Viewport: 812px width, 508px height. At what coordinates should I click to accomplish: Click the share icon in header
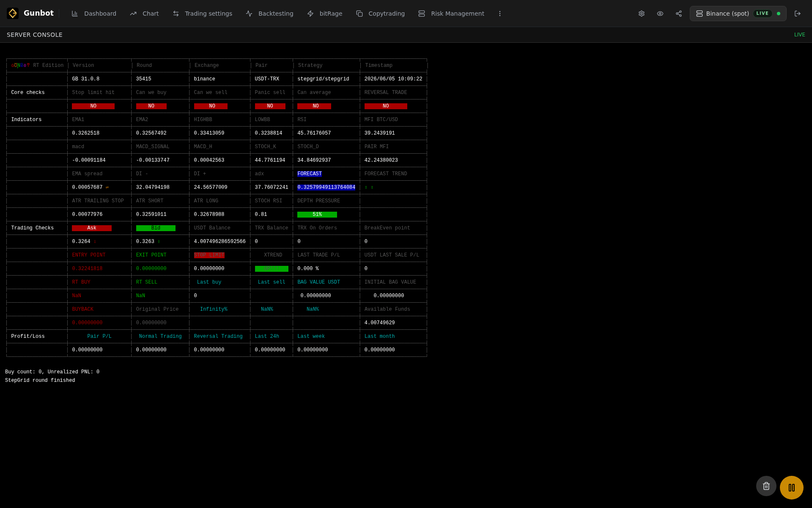point(679,14)
